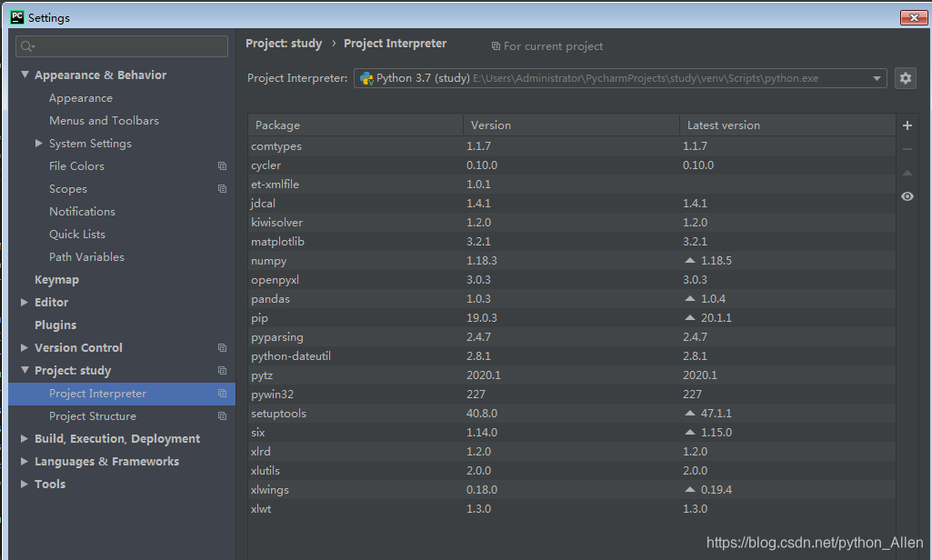932x560 pixels.
Task: Expand the Editor section
Action: 25,302
